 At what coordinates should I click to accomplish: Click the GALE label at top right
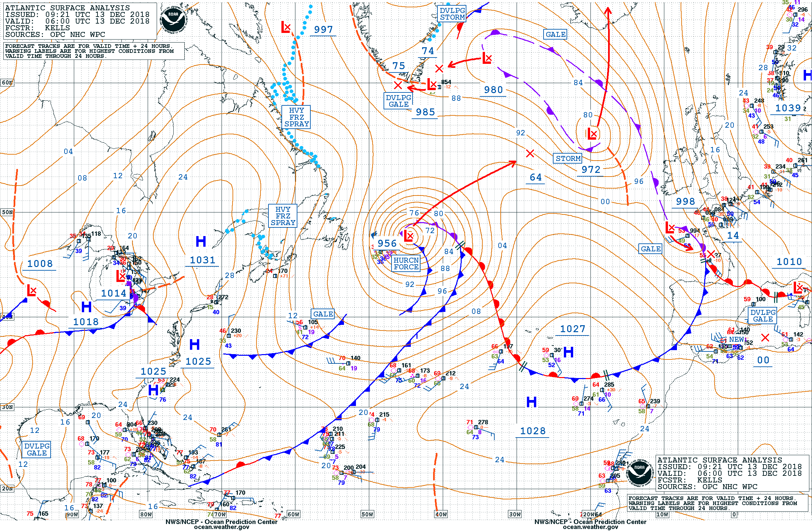[x=556, y=35]
